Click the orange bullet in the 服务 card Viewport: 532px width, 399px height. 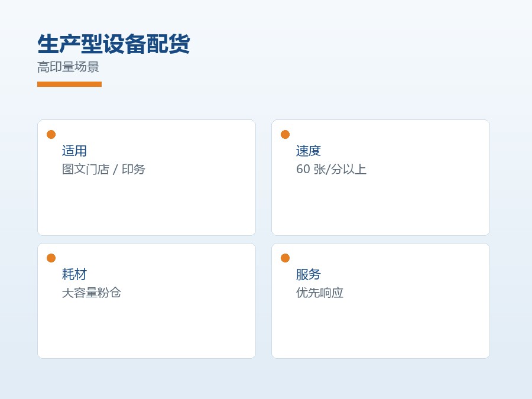point(286,258)
